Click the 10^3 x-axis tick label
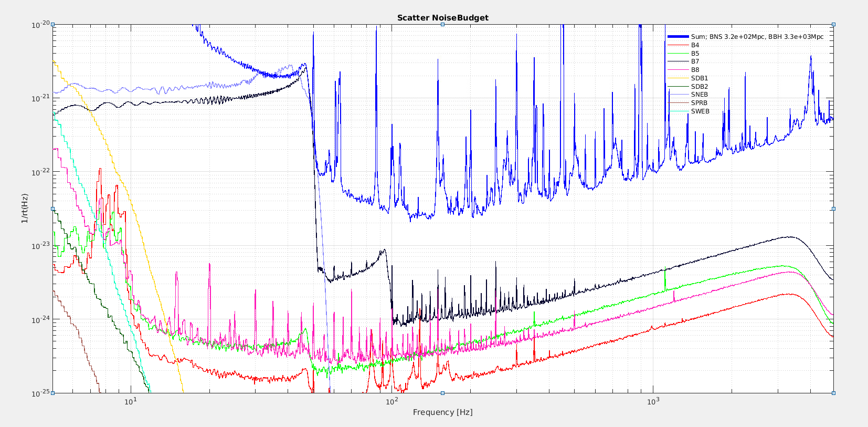Viewport: 868px width, 427px height. (652, 401)
